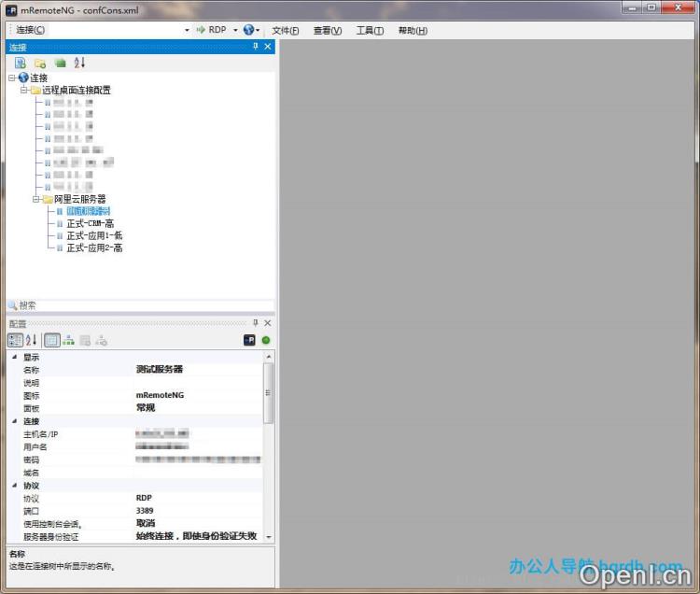Open the 工具(T) menu
The image size is (700, 594).
pos(370,30)
